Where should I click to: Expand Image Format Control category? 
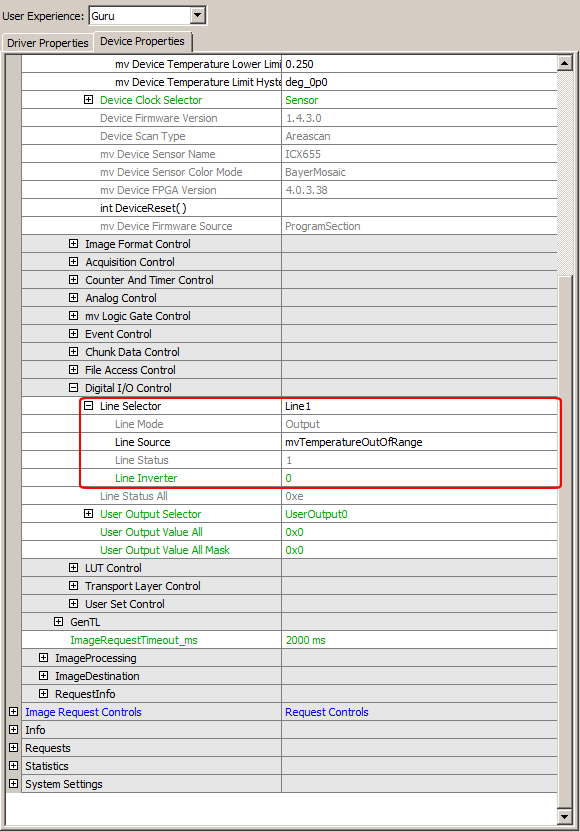[x=74, y=244]
